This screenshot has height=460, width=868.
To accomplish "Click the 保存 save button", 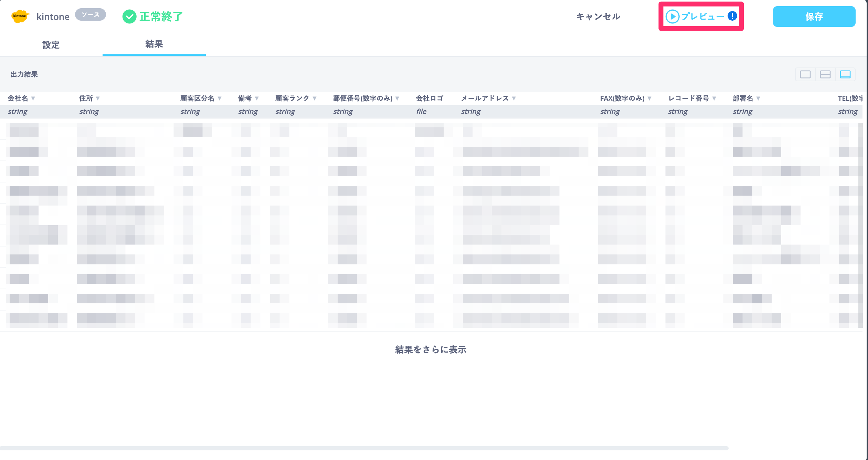I will tap(814, 17).
